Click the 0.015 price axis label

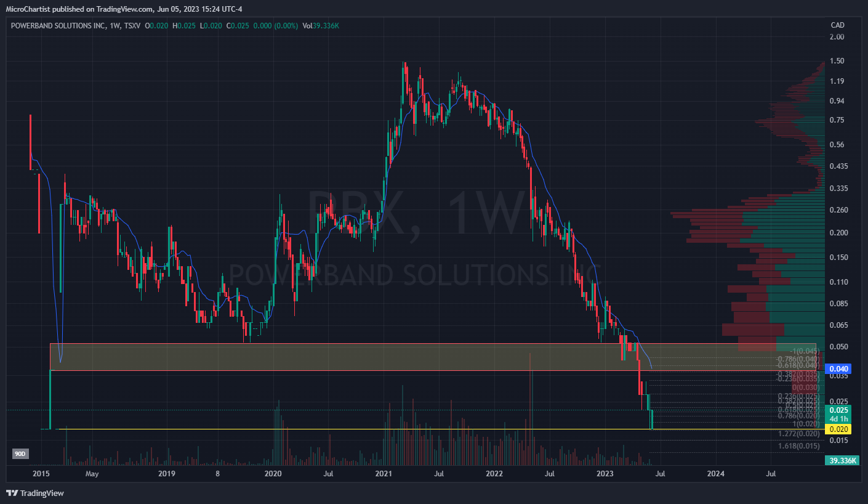838,440
